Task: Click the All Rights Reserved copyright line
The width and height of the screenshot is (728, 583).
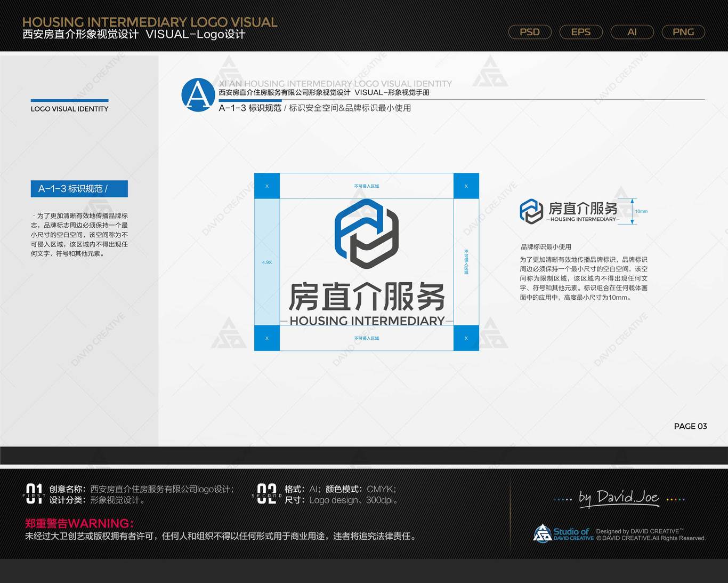Action: coord(651,538)
